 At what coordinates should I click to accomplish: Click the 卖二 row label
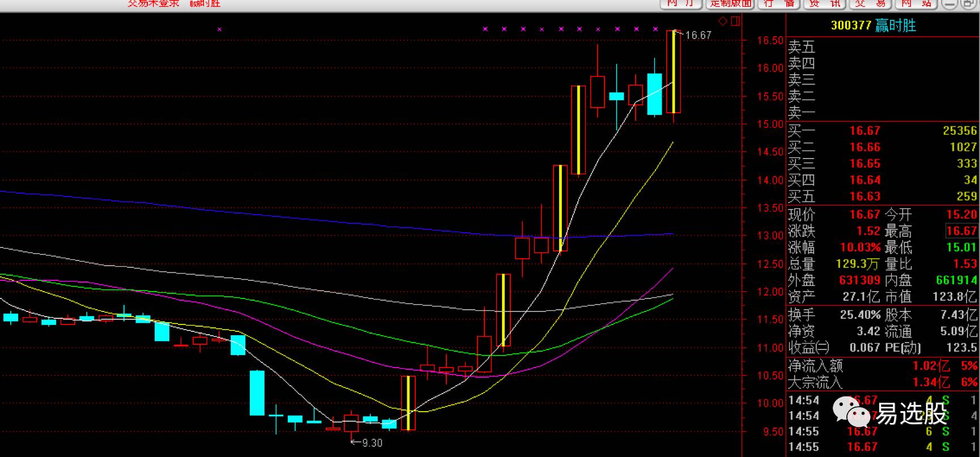pos(802,96)
